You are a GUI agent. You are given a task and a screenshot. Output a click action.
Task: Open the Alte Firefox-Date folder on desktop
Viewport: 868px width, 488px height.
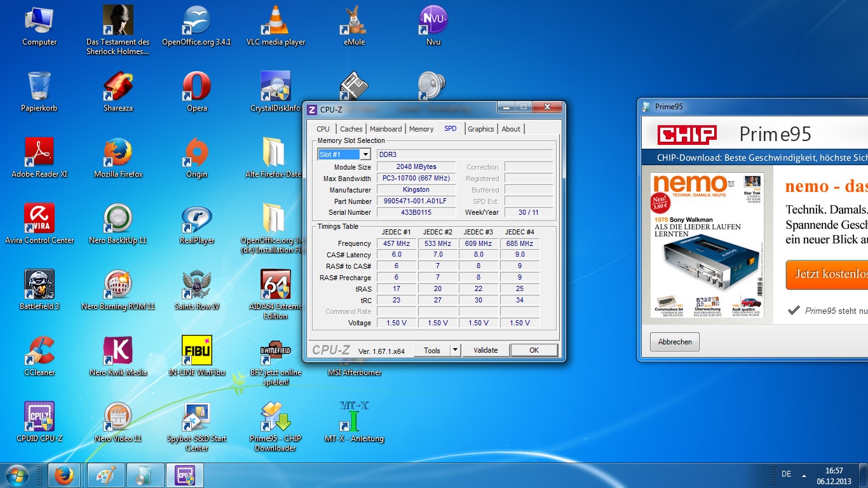[x=274, y=158]
